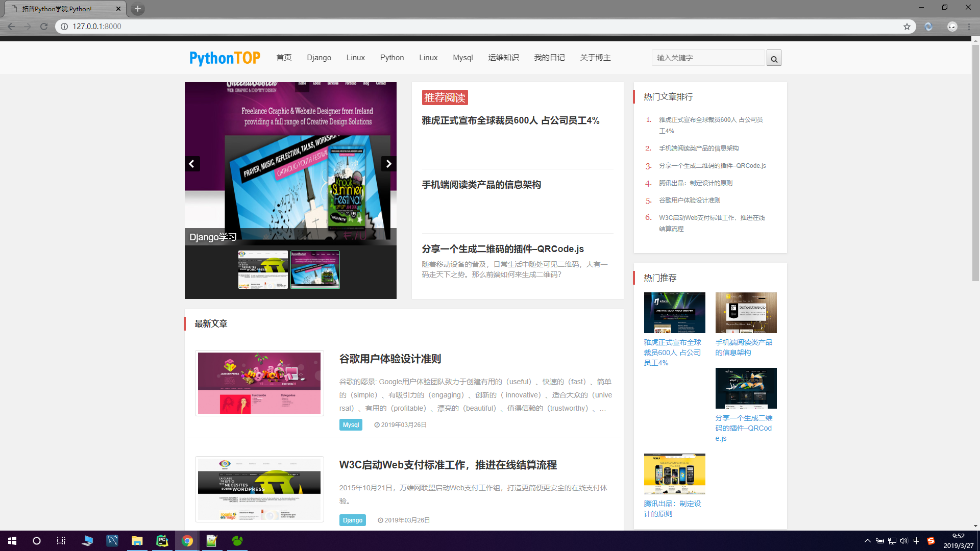The height and width of the screenshot is (551, 980).
Task: Open thumbnail of 谷歌用户体验设计准则 article
Action: (259, 383)
